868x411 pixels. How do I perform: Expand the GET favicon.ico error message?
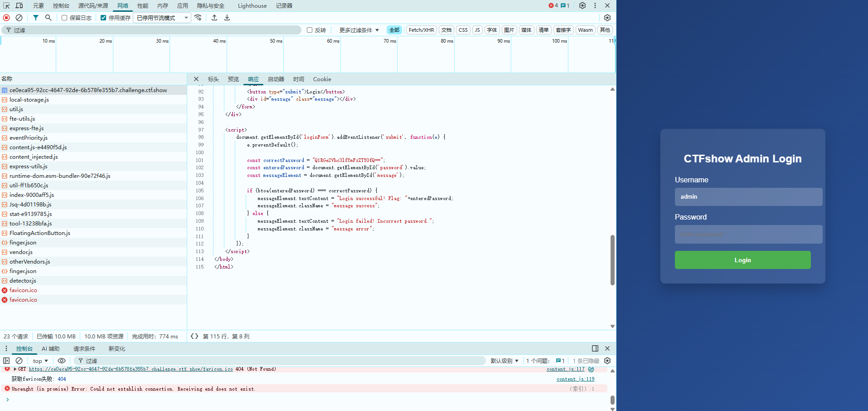[x=15, y=369]
